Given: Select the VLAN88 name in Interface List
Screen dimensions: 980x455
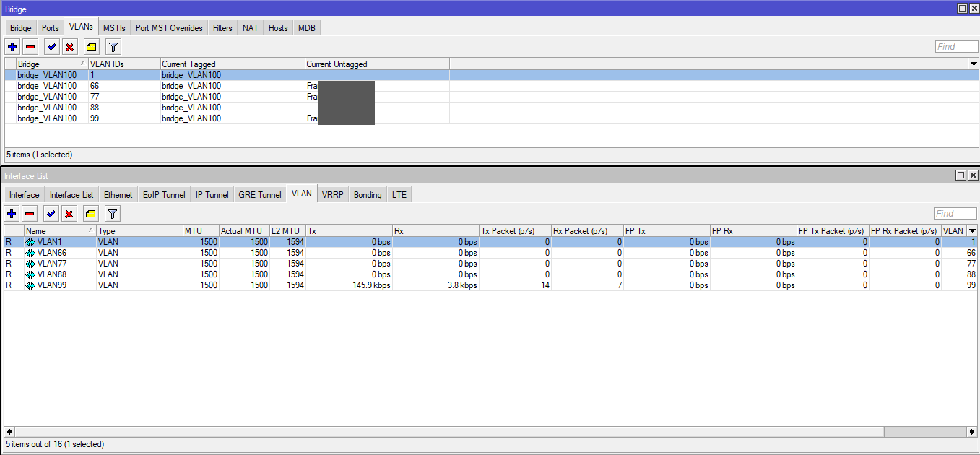Looking at the screenshot, I should click(52, 274).
